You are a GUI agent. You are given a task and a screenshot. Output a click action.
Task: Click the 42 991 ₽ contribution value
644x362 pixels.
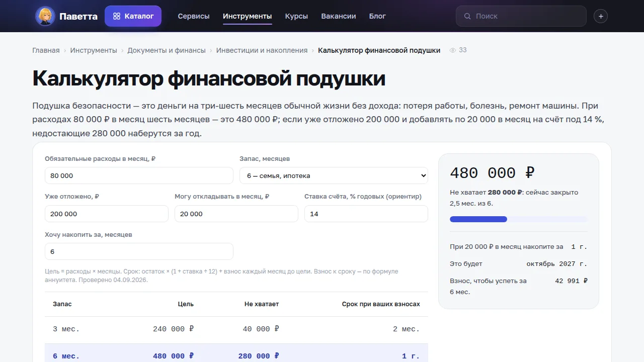[x=572, y=281]
